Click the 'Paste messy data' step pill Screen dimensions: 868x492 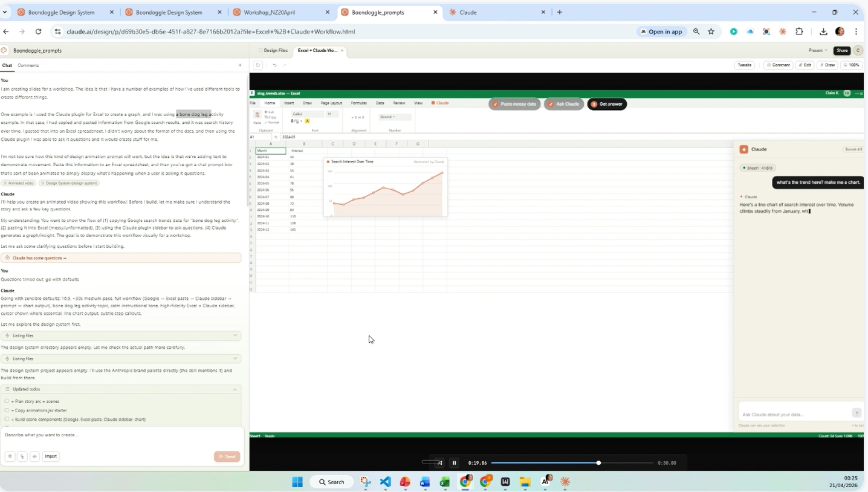coord(514,104)
